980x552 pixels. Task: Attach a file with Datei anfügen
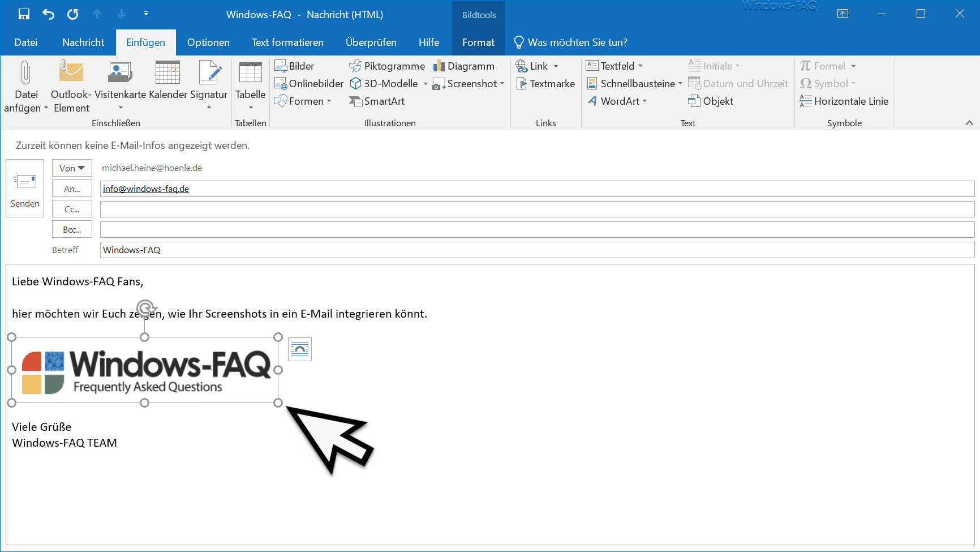[25, 87]
